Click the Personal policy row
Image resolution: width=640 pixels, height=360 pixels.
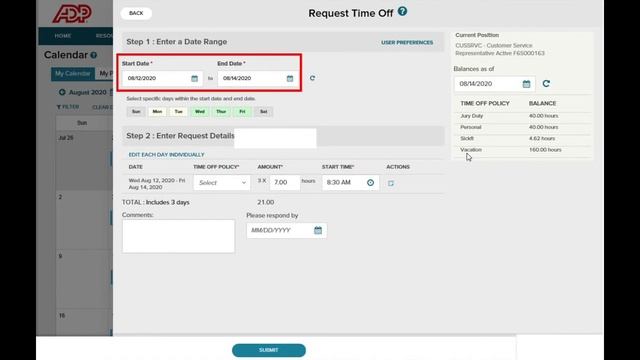522,127
